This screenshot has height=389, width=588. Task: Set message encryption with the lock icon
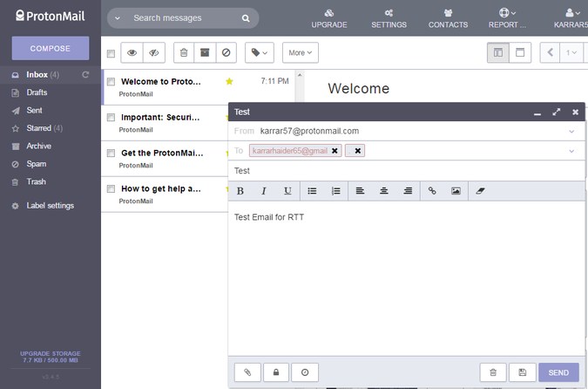click(x=276, y=372)
